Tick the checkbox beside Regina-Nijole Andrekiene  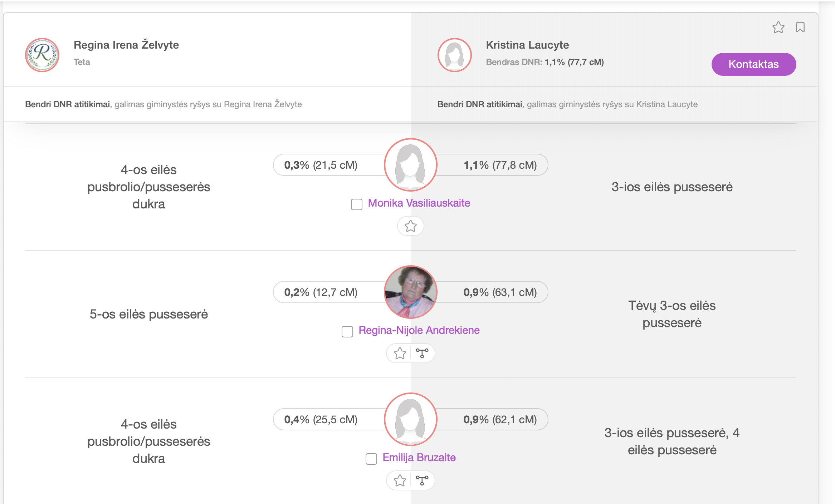point(347,332)
